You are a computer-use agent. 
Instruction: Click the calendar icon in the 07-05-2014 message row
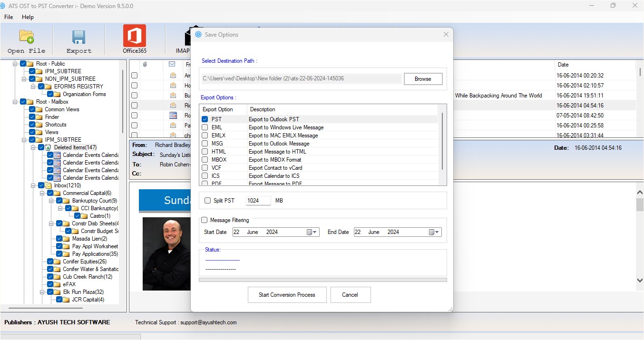(173, 115)
